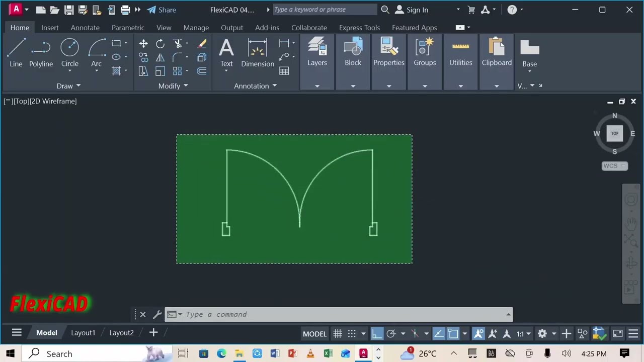Switch to the Annotate tab
This screenshot has width=644, height=362.
point(85,28)
